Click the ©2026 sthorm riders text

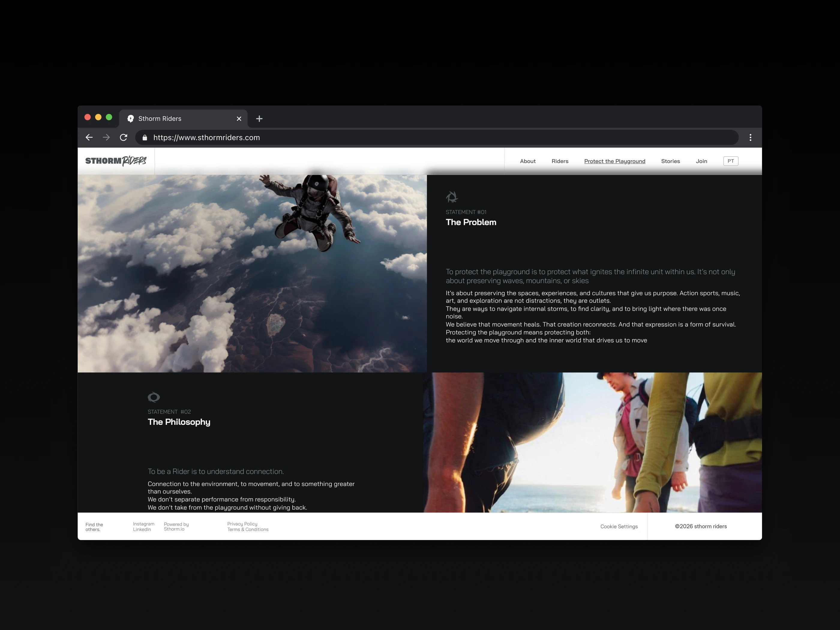[x=700, y=526]
